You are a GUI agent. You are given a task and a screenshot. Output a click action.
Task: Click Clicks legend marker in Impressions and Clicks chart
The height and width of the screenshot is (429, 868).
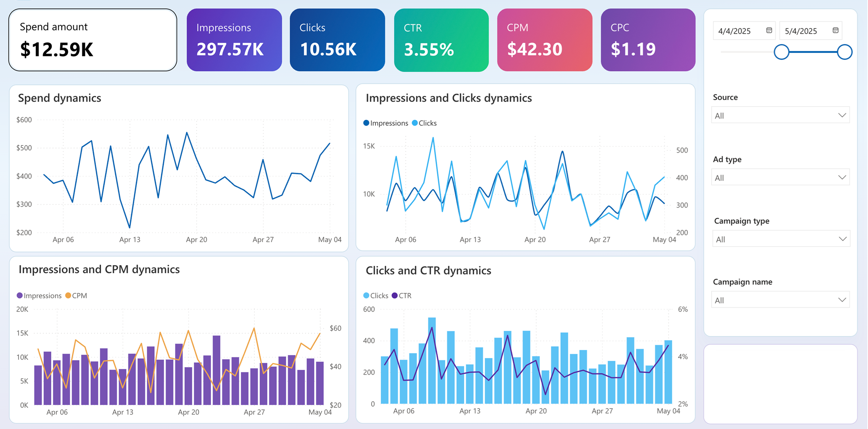(x=415, y=123)
